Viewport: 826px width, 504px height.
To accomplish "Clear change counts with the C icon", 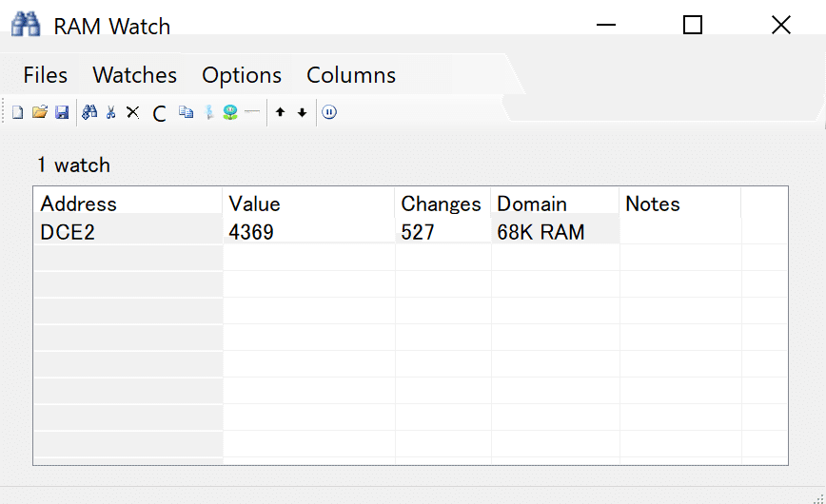I will tap(159, 113).
